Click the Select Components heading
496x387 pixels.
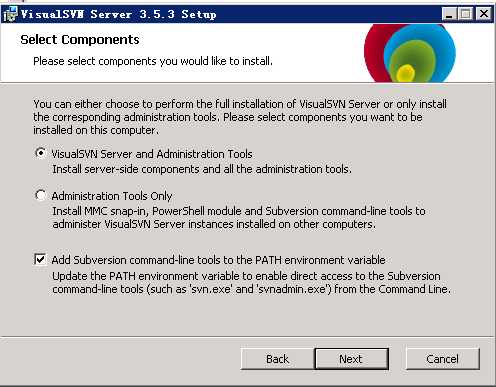point(80,40)
